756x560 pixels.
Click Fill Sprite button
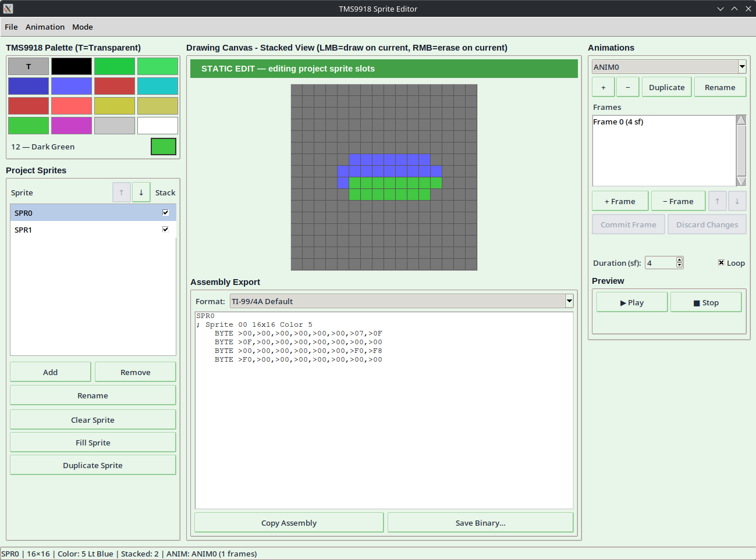pyautogui.click(x=93, y=443)
